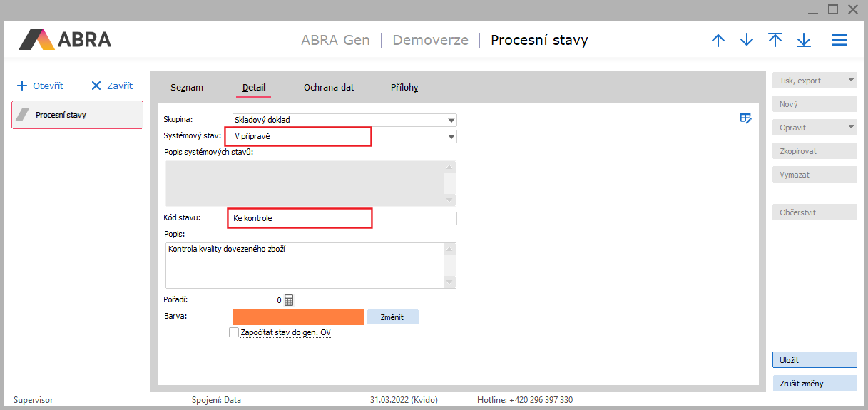Expand the Systémový stav dropdown

pos(451,137)
